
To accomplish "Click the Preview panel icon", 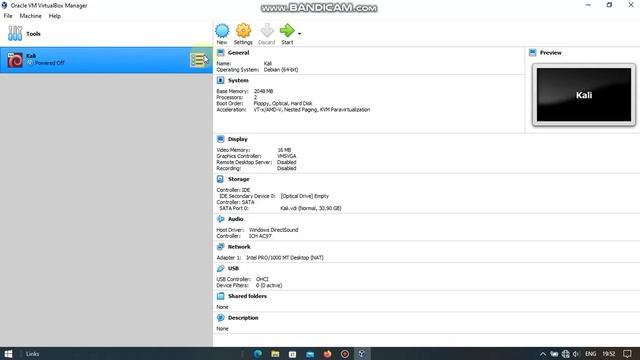I will (533, 53).
